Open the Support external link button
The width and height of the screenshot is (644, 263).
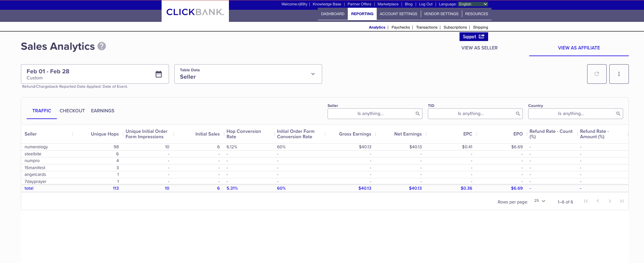[x=474, y=37]
